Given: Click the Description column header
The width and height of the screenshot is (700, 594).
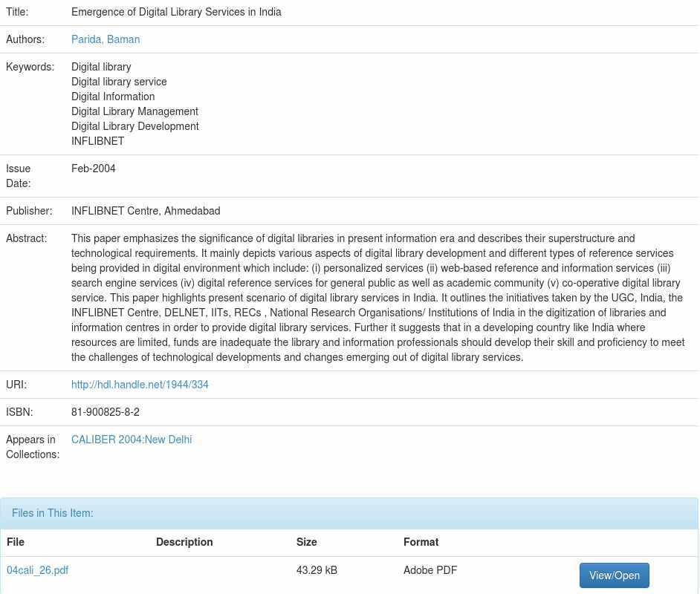Looking at the screenshot, I should [184, 542].
